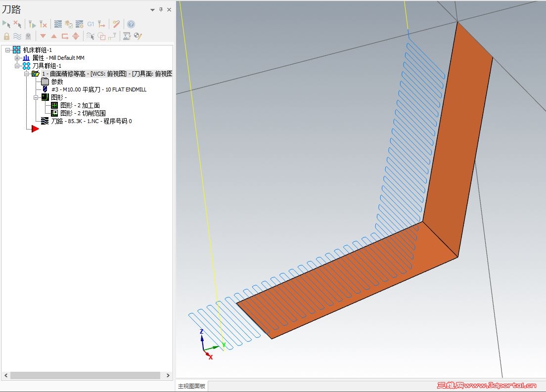Verify the selected operations
The image size is (546, 392).
pyautogui.click(x=69, y=24)
